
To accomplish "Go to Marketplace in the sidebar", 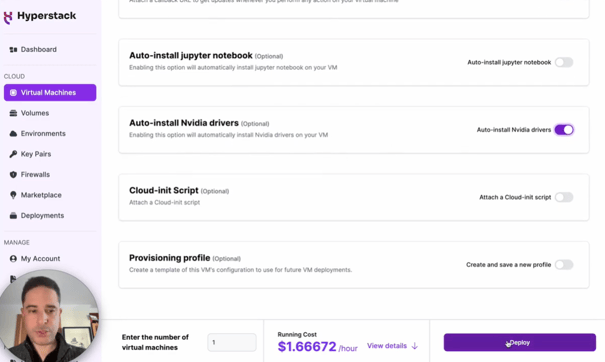I will click(x=41, y=195).
